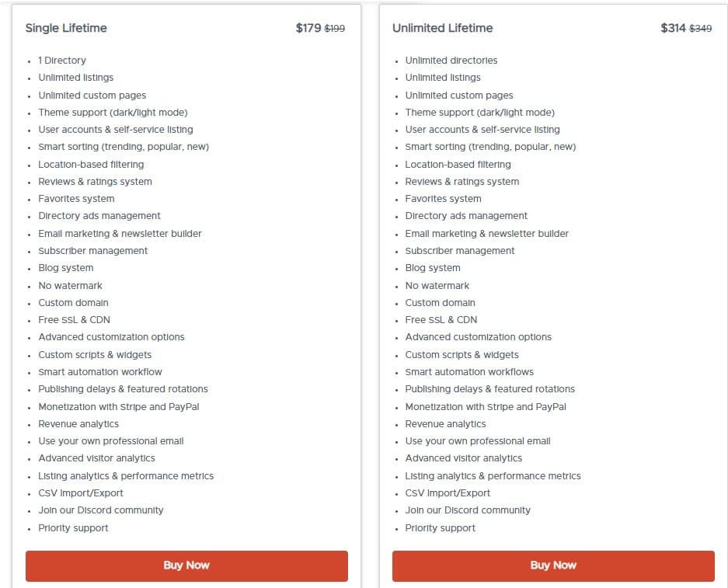Image resolution: width=728 pixels, height=588 pixels.
Task: Click Buy Now for Single Lifetime plan
Action: tap(186, 565)
